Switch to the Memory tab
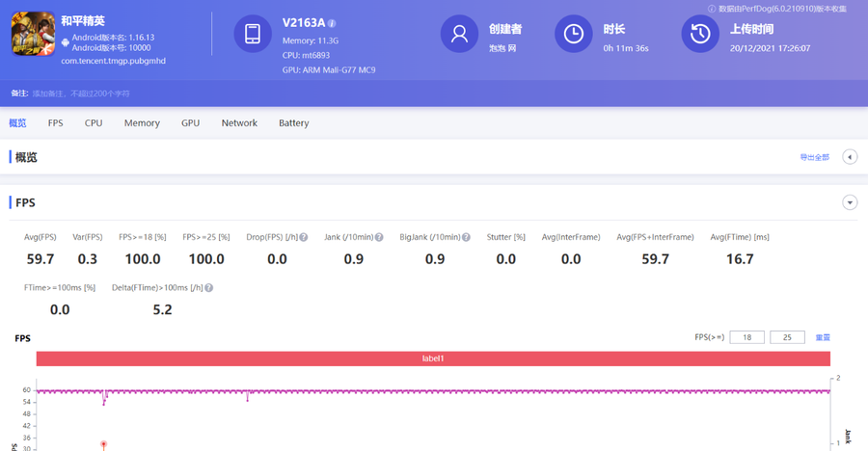Viewport: 868px width, 451px height. [x=142, y=122]
